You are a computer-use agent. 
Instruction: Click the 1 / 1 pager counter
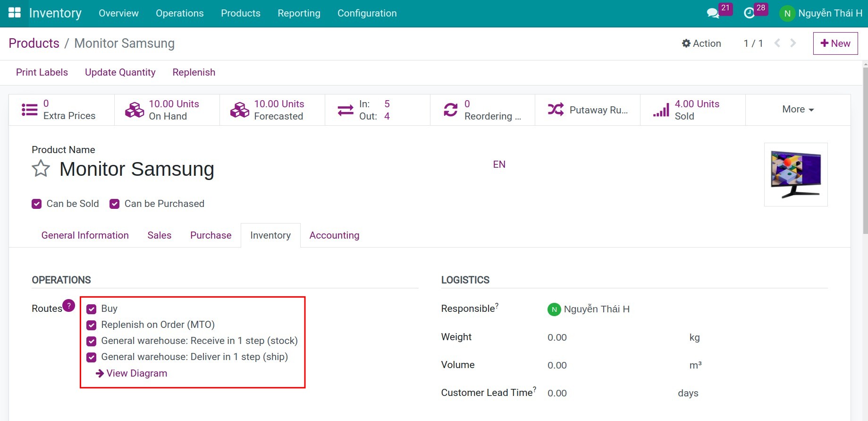point(753,43)
